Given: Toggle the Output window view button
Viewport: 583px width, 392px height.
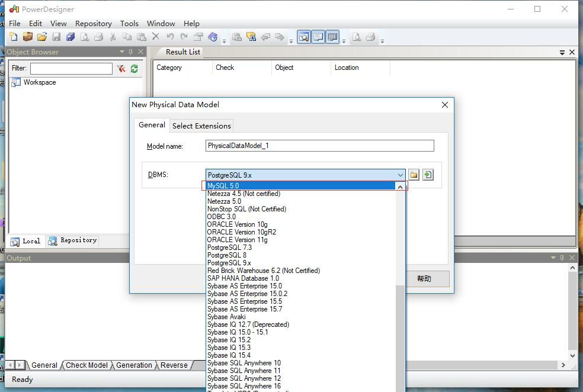Looking at the screenshot, I should pyautogui.click(x=318, y=37).
